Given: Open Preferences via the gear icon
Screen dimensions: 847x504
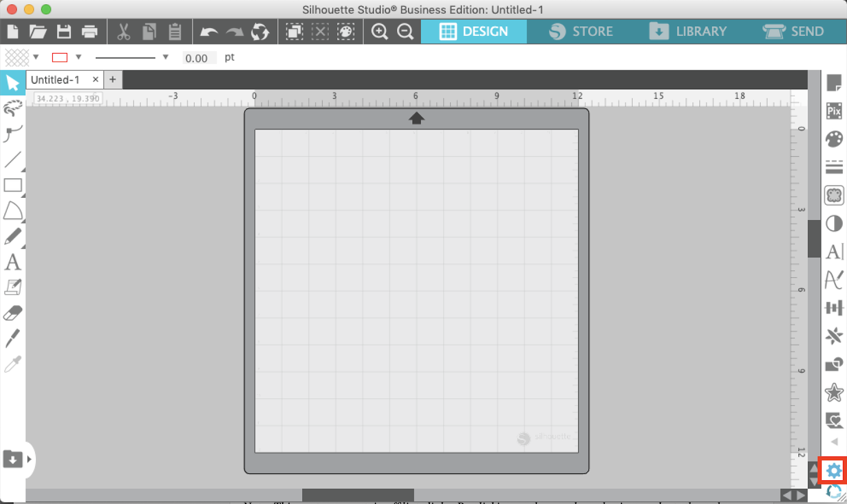Looking at the screenshot, I should point(833,470).
